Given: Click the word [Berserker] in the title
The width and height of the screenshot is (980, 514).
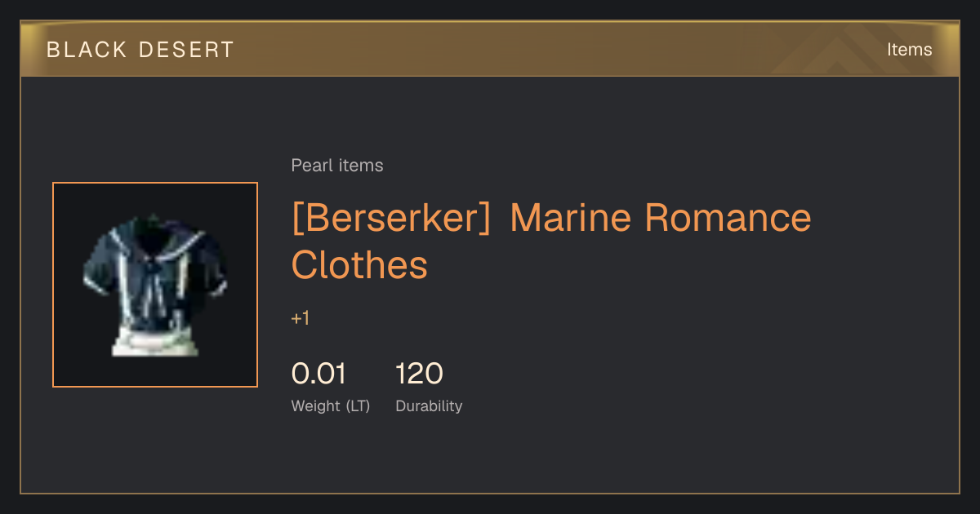Looking at the screenshot, I should pyautogui.click(x=392, y=219).
